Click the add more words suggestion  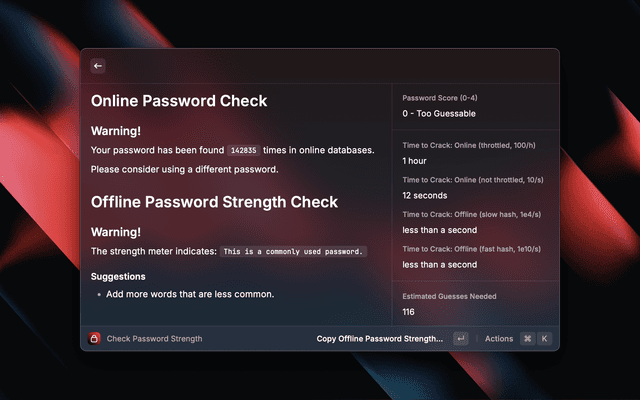click(190, 294)
